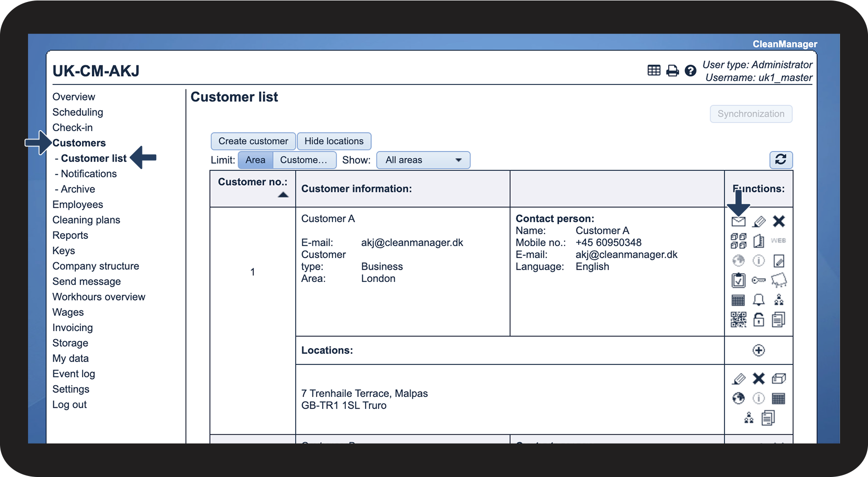Add a location with the plus icon

click(x=758, y=350)
